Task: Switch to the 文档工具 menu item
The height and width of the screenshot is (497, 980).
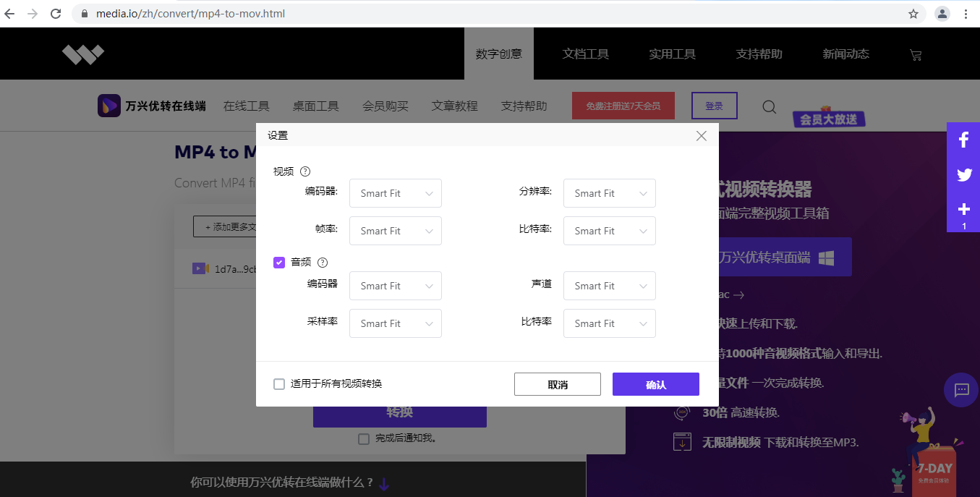Action: 585,54
